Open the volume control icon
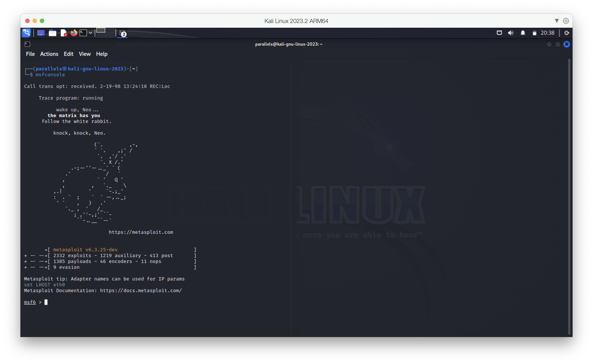This screenshot has width=593, height=364. pos(511,33)
